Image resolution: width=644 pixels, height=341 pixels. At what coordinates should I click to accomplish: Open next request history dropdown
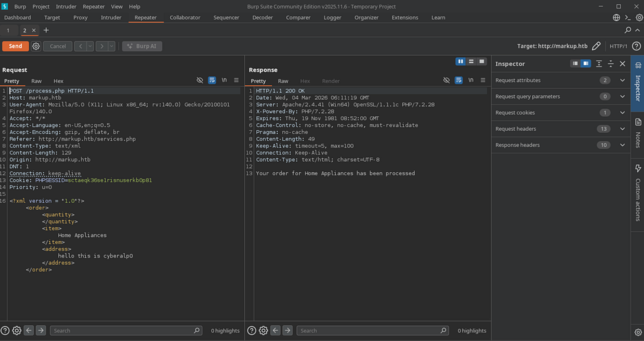point(111,46)
